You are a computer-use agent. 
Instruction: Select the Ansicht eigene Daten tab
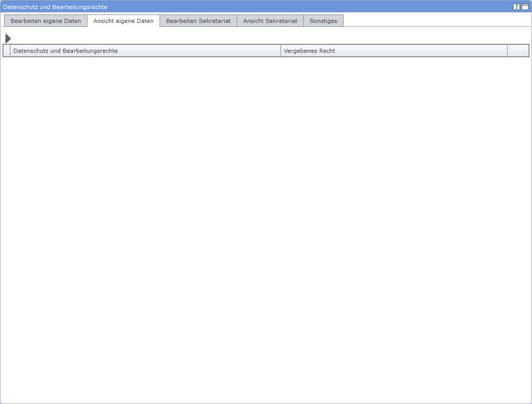(x=124, y=21)
